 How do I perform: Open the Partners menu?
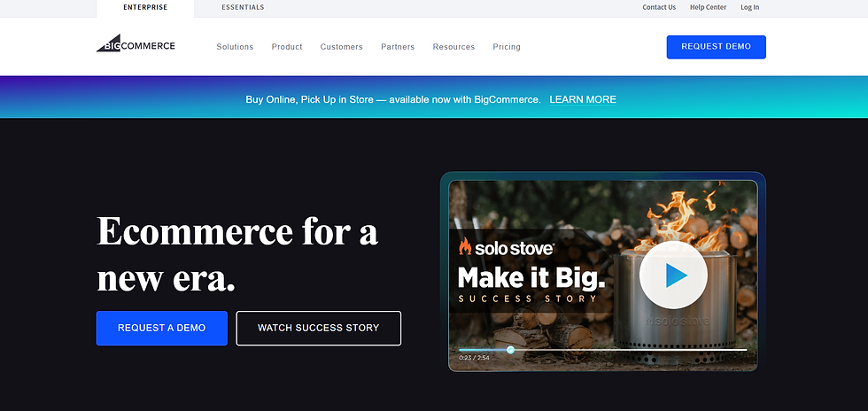[x=398, y=47]
